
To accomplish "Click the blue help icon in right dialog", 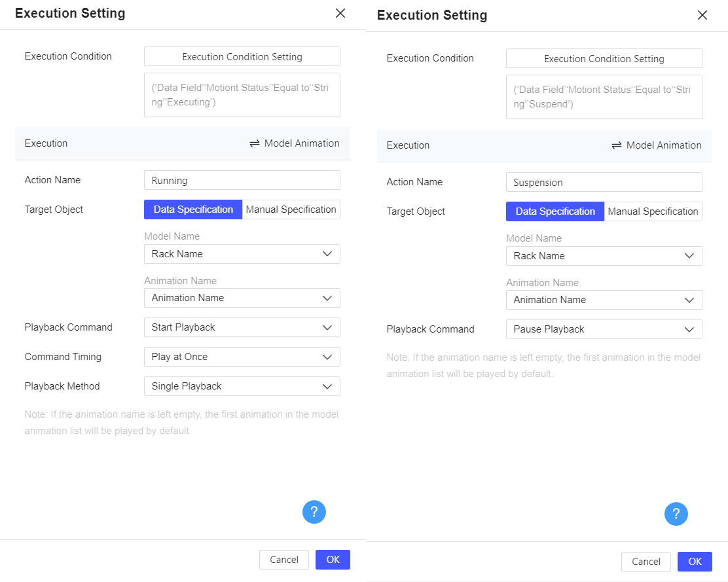I will tap(676, 514).
